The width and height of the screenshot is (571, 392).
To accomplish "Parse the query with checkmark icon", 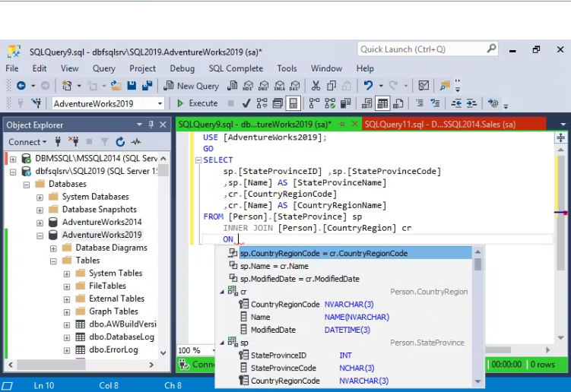I will coord(246,104).
